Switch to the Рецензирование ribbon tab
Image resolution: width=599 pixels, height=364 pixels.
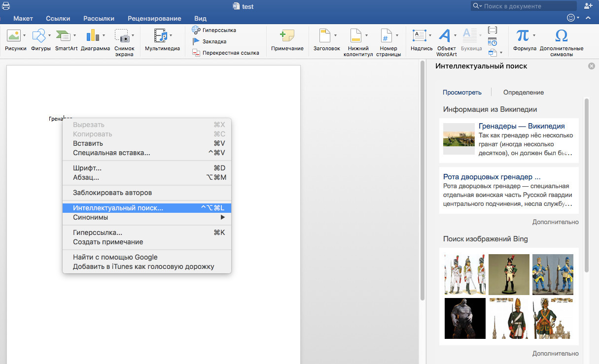pyautogui.click(x=154, y=18)
